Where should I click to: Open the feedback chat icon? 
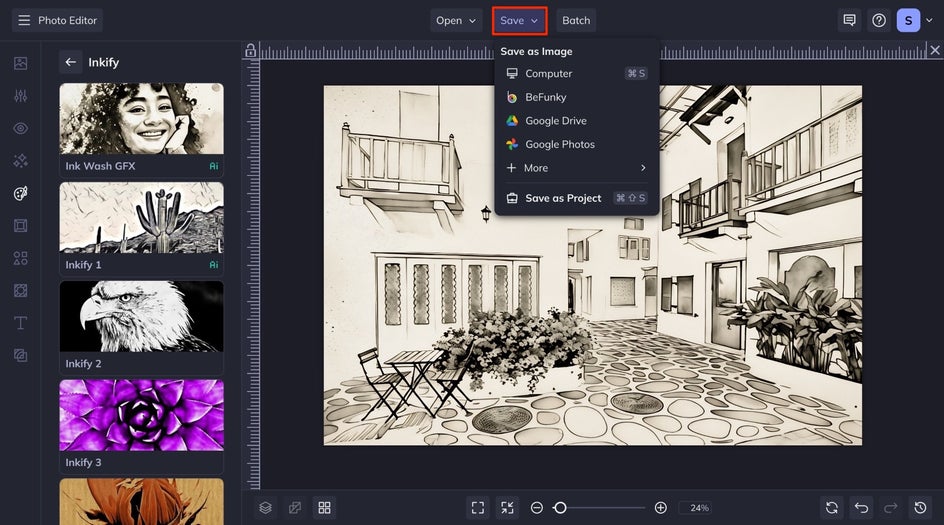click(849, 20)
